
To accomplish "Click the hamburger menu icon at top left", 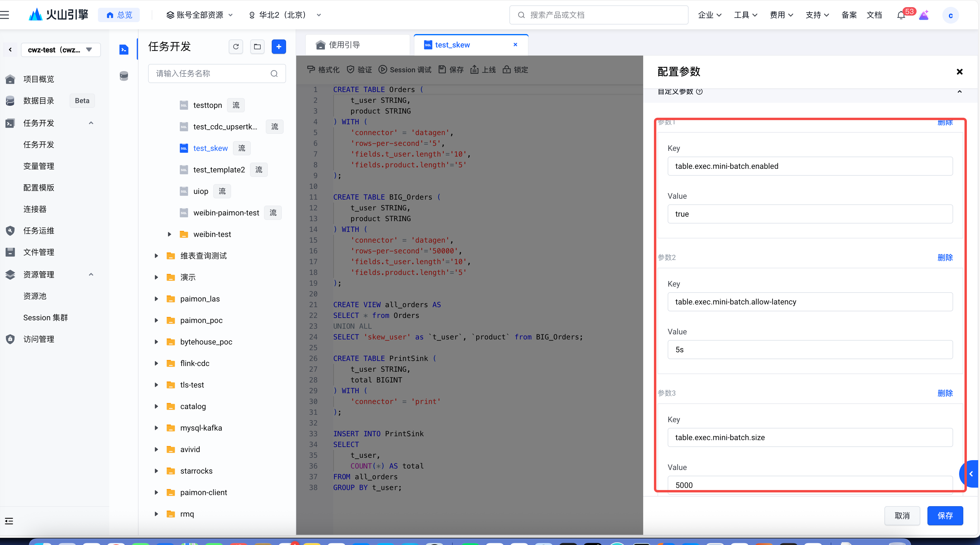I will point(5,15).
